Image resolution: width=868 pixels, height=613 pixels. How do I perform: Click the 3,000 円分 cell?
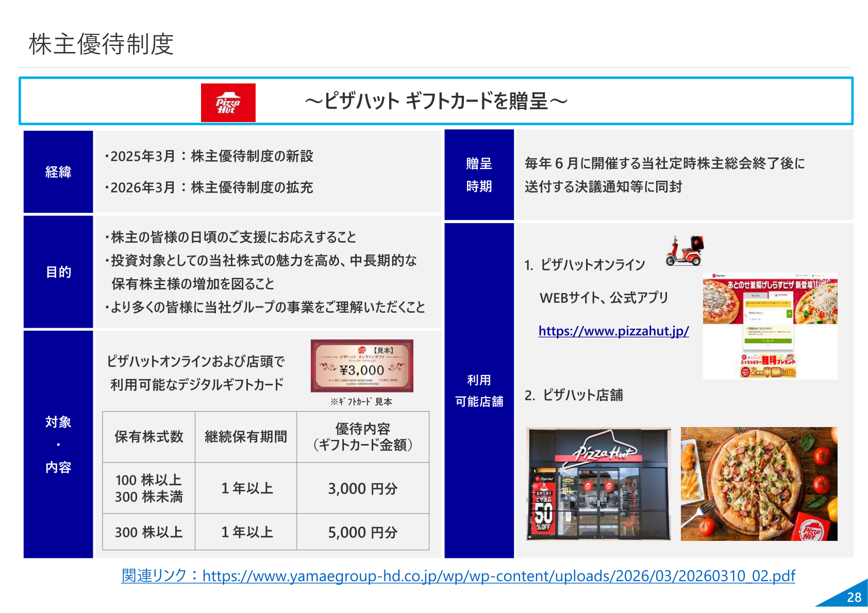pos(363,488)
